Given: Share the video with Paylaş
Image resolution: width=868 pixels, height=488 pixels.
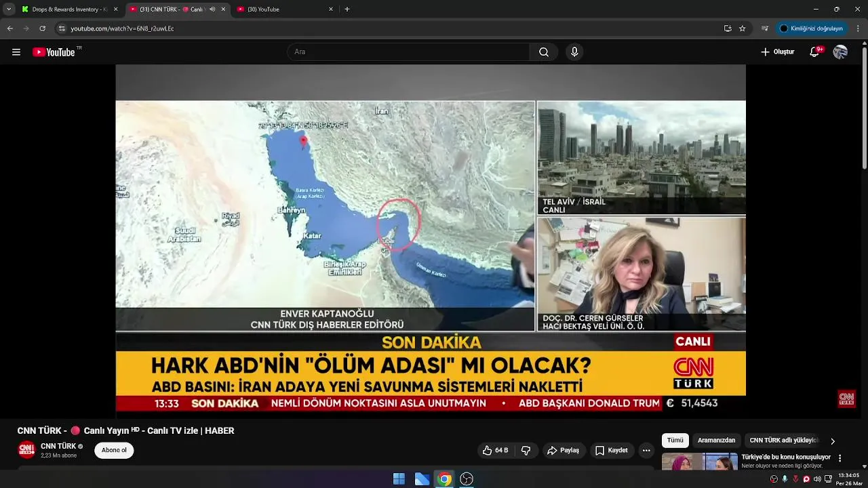Looking at the screenshot, I should pyautogui.click(x=564, y=451).
